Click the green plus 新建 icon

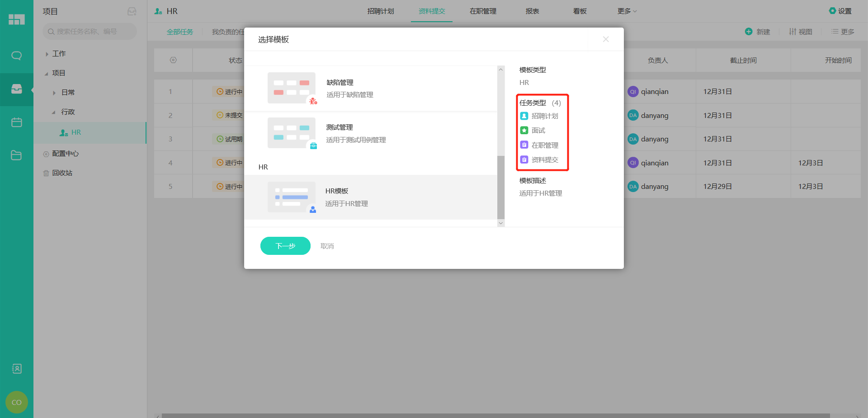pyautogui.click(x=749, y=32)
